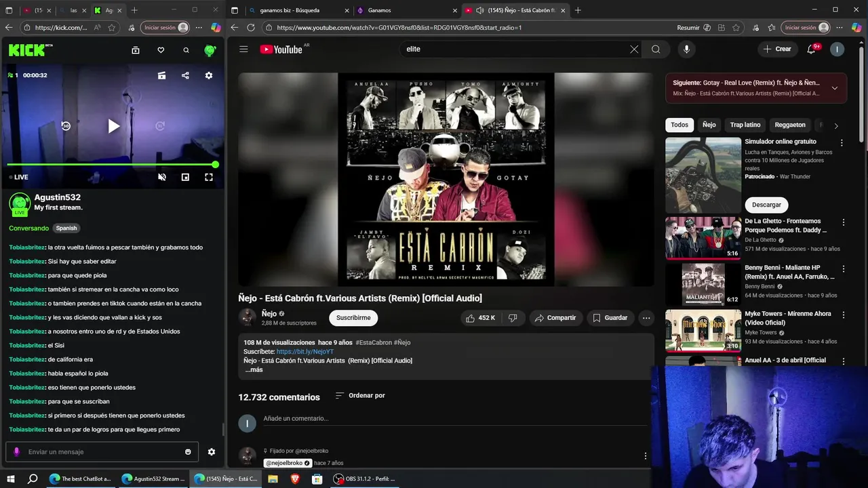Select the Reggaeton filter chip
Viewport: 868px width, 488px height.
click(x=790, y=125)
